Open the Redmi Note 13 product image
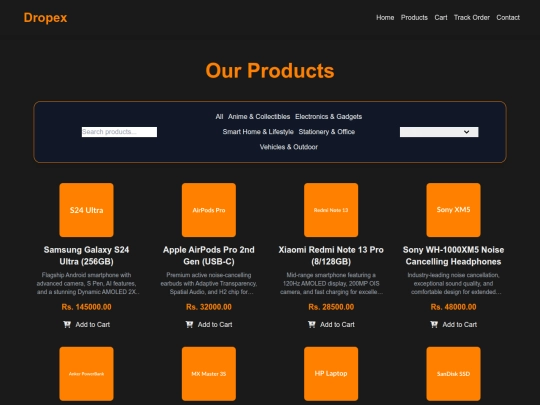This screenshot has height=405, width=540. (x=331, y=210)
